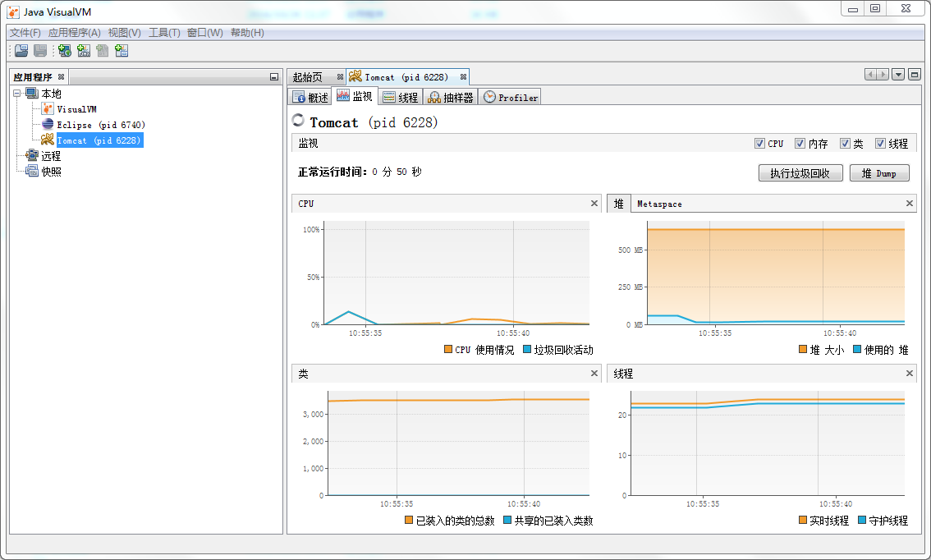Click the last green-plus toolbar icon

pyautogui.click(x=122, y=51)
